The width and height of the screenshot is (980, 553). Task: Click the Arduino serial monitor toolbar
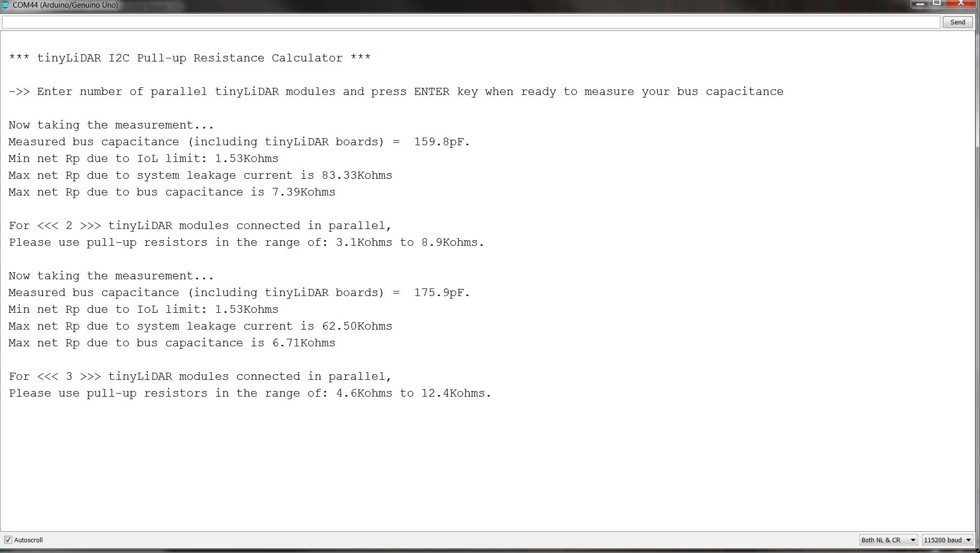point(490,22)
